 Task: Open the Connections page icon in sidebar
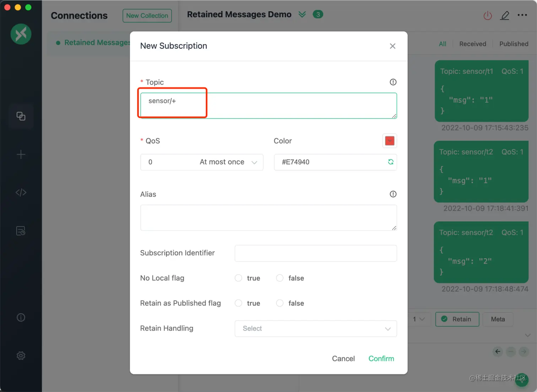tap(21, 116)
